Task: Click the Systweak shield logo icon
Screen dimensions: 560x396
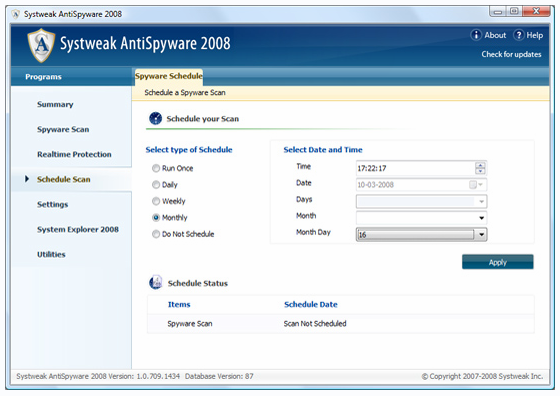Action: pos(41,45)
